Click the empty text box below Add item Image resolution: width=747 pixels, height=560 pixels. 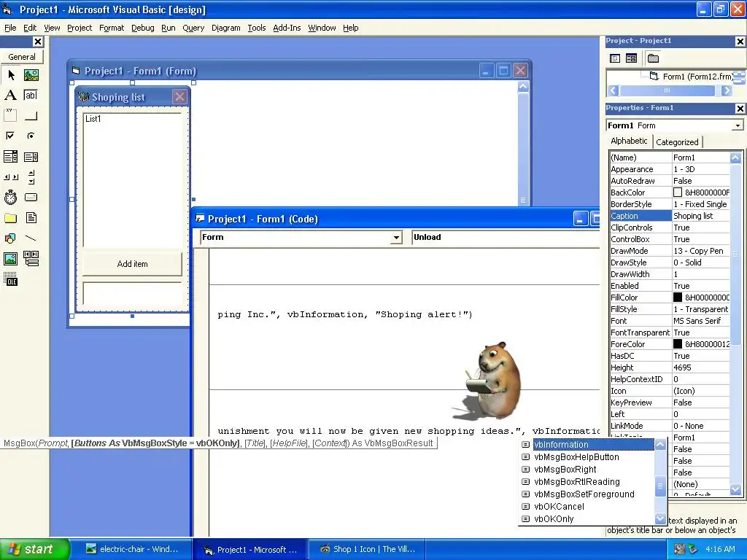pos(132,293)
